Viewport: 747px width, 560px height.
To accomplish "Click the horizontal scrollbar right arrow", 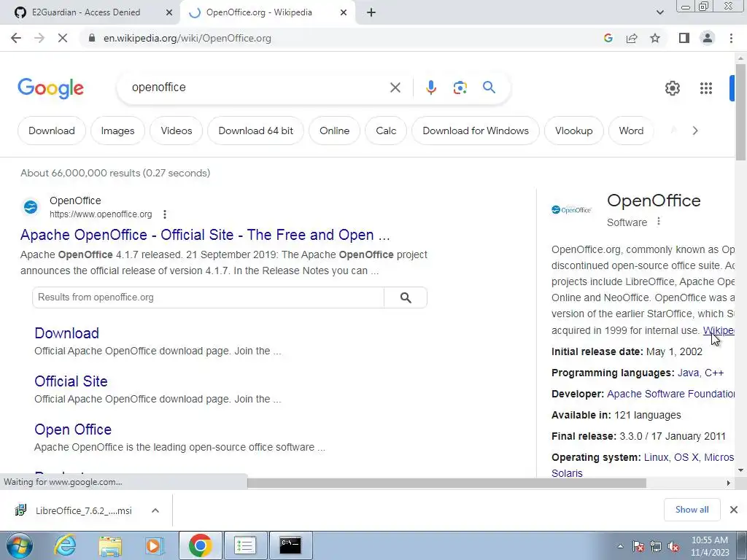I will [728, 483].
